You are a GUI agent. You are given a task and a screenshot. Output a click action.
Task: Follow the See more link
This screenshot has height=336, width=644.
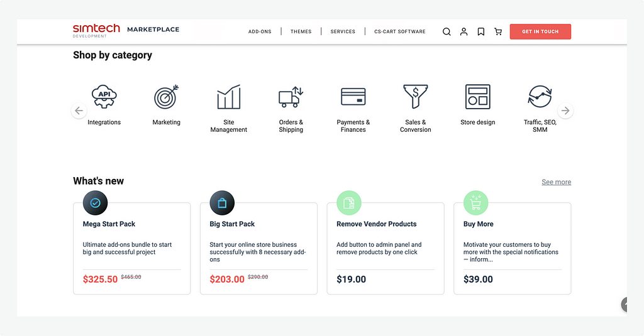click(x=556, y=182)
